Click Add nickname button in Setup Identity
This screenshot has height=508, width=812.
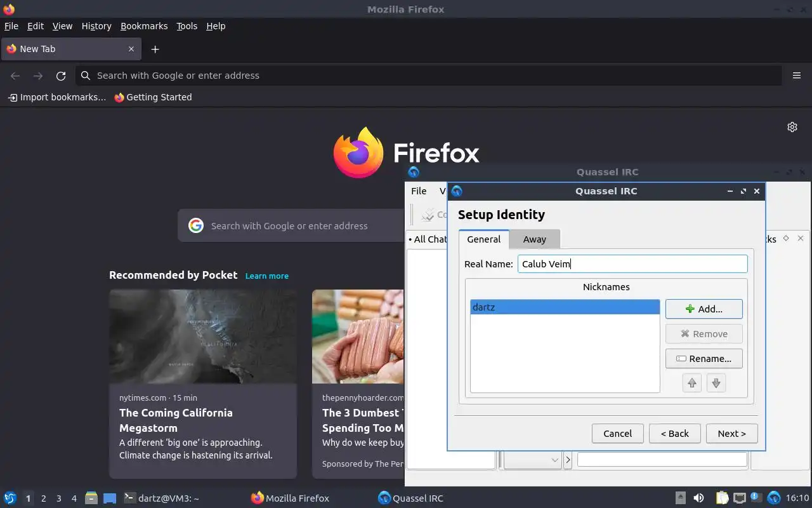click(704, 309)
